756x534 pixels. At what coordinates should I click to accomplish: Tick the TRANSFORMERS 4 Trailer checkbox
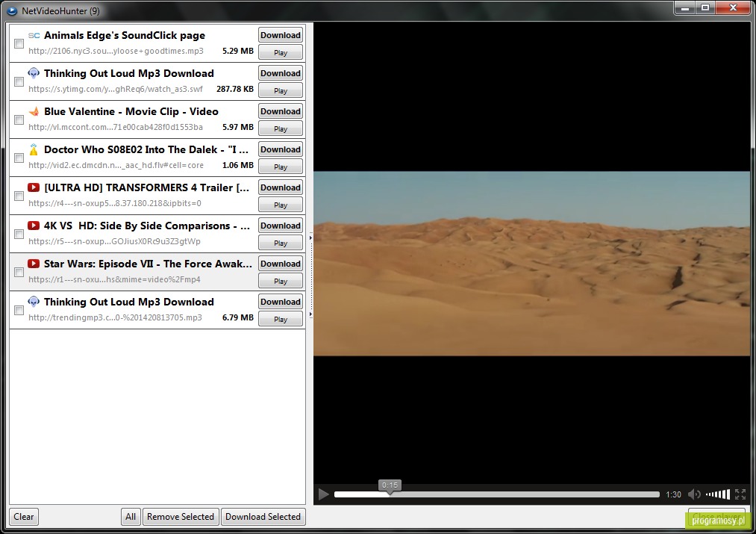click(19, 196)
